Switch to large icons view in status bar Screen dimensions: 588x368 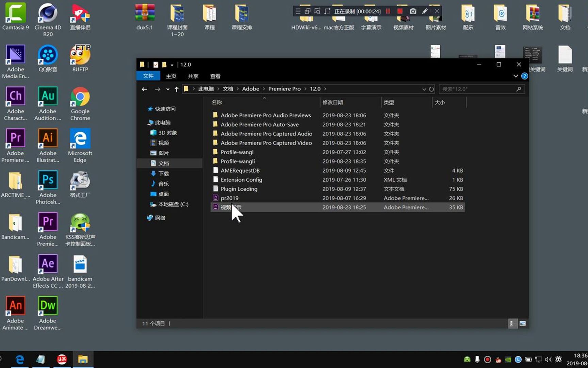coord(522,323)
